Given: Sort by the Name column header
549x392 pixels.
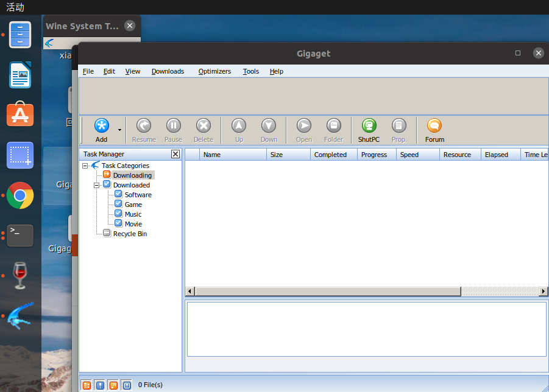Looking at the screenshot, I should (x=233, y=155).
